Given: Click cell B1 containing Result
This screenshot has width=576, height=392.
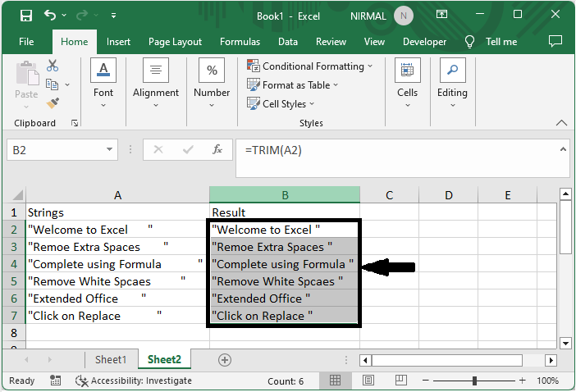Looking at the screenshot, I should [x=285, y=212].
